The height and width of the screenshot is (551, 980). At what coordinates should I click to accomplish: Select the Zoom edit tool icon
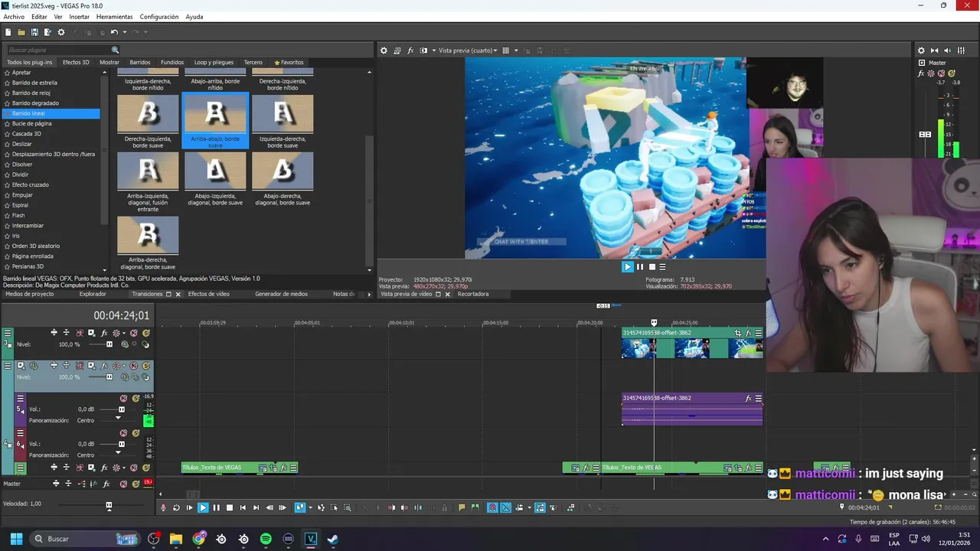347,507
